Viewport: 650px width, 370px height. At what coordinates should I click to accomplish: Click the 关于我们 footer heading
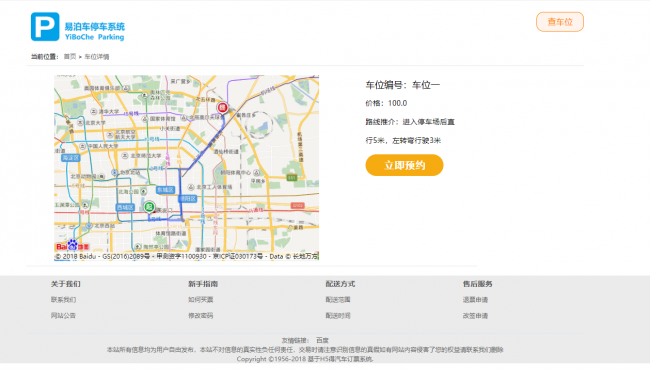coord(65,284)
